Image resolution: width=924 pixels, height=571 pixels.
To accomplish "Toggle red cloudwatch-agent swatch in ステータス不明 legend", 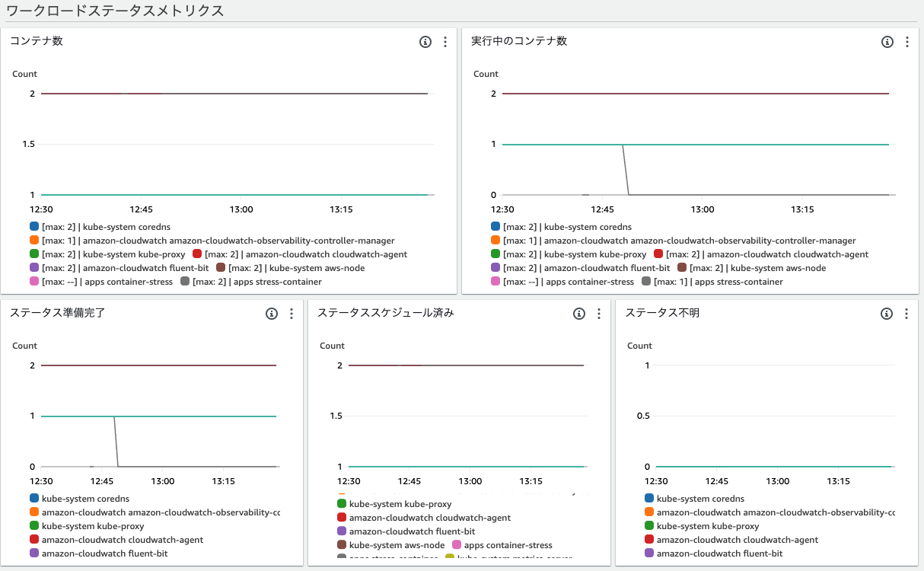I will coord(649,540).
